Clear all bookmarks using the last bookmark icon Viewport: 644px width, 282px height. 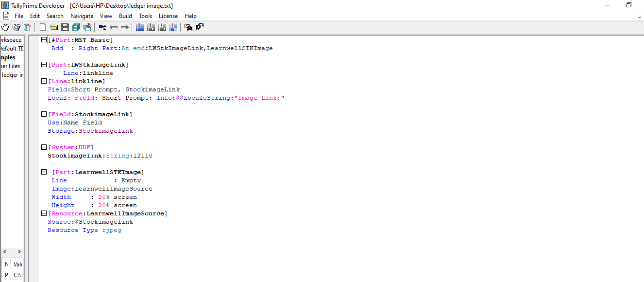(x=173, y=27)
